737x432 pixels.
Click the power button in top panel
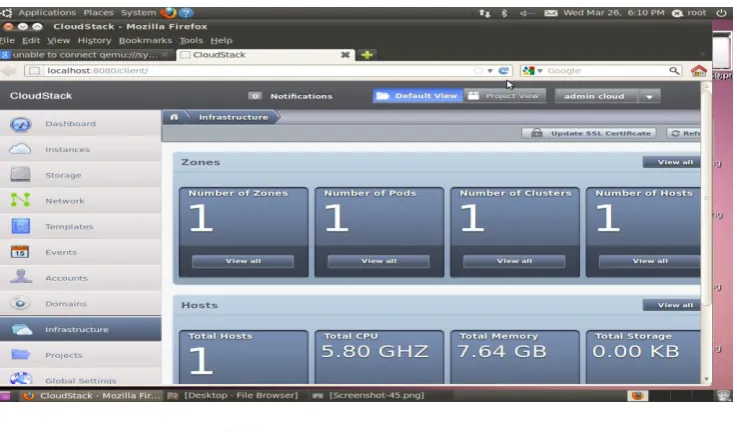(x=721, y=13)
